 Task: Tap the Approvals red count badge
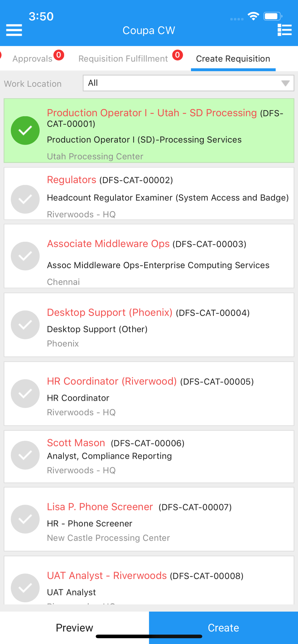59,55
